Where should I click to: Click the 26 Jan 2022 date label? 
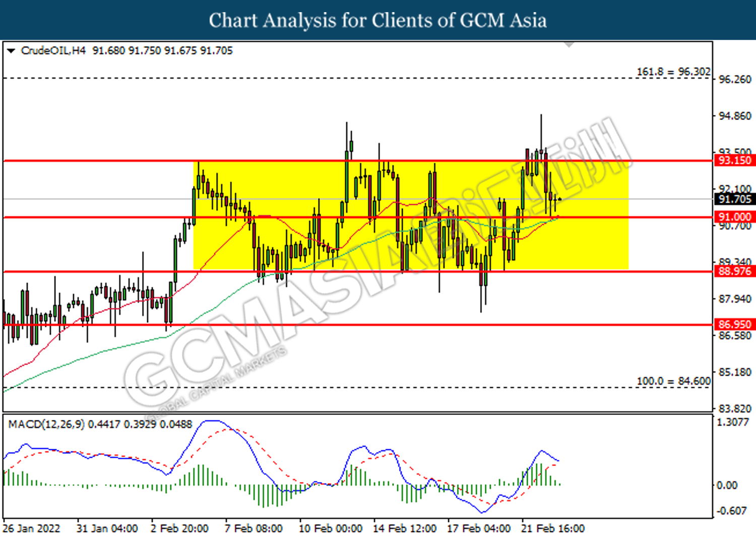[x=31, y=528]
